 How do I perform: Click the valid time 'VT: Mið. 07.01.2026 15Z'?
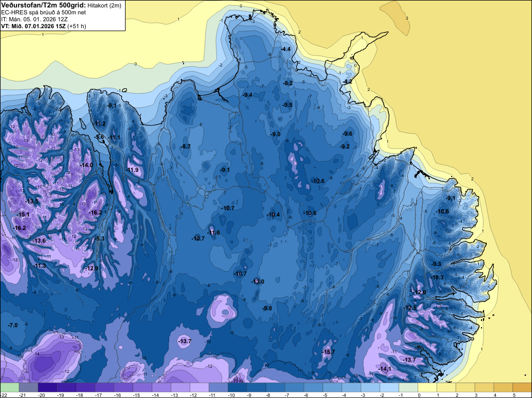tap(33, 26)
